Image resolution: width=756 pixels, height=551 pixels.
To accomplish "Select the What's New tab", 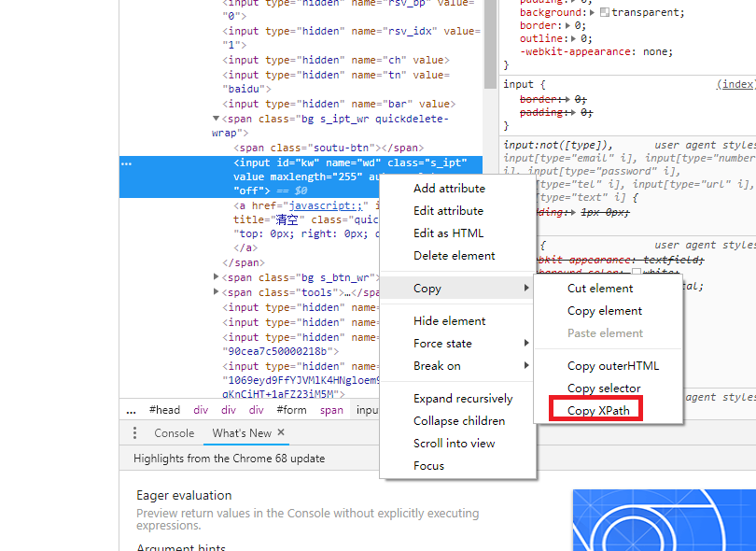I will pyautogui.click(x=242, y=433).
